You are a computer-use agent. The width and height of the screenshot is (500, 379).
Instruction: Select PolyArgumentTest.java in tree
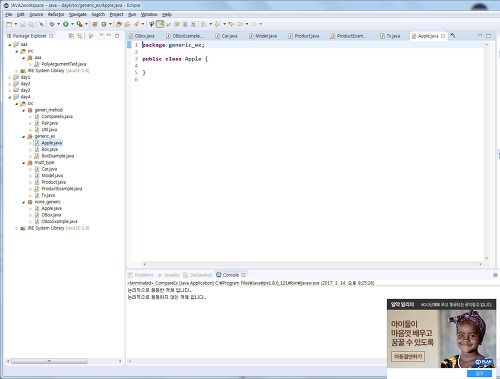(x=64, y=64)
